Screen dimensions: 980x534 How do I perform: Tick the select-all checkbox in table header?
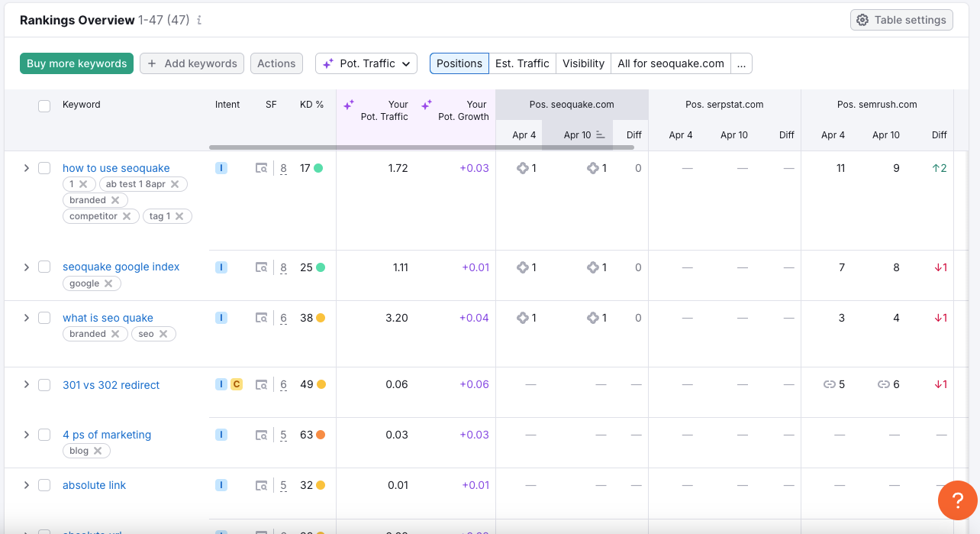pos(44,105)
